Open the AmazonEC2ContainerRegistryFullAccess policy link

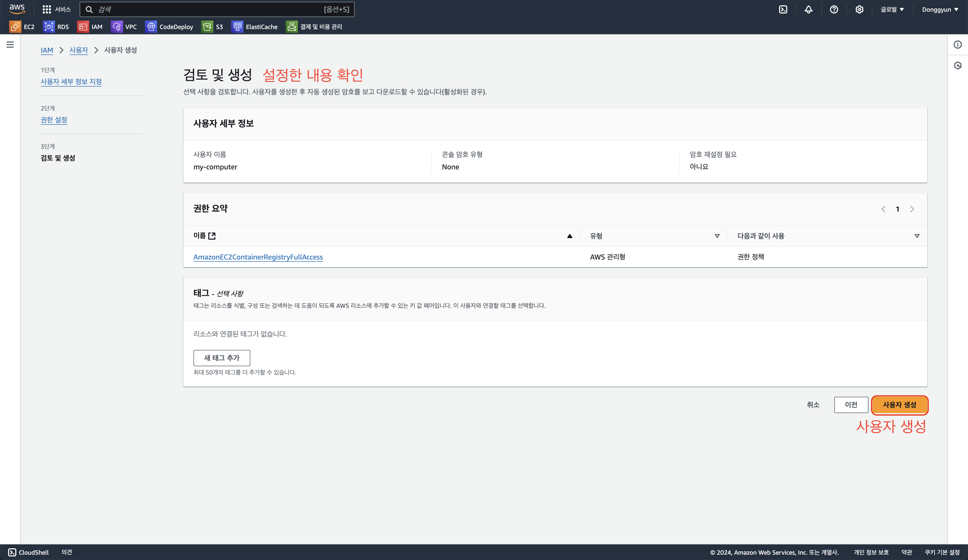point(258,257)
